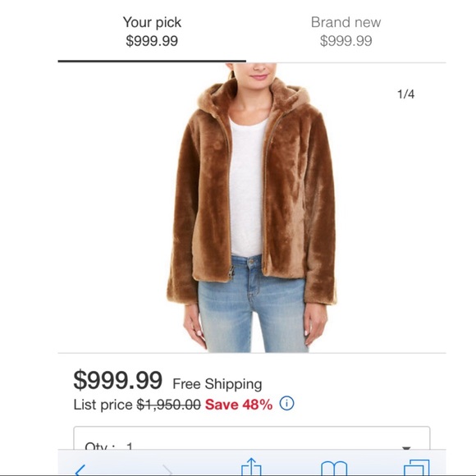This screenshot has width=476, height=476.
Task: Open the Qty quantity selector box
Action: click(x=252, y=437)
